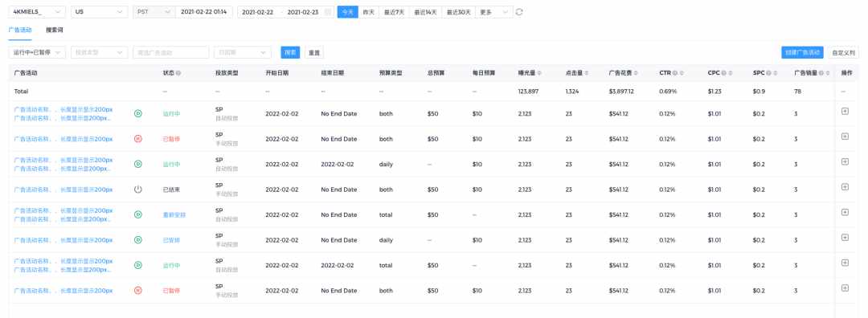The height and width of the screenshot is (318, 868).
Task: Click green run icon of 运行中 'daily' budget row
Action: tap(138, 164)
